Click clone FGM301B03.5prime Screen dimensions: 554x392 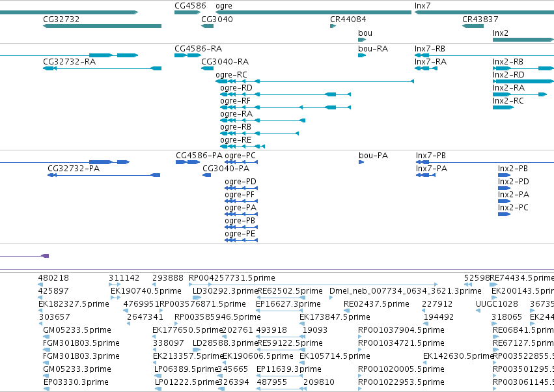point(81,344)
